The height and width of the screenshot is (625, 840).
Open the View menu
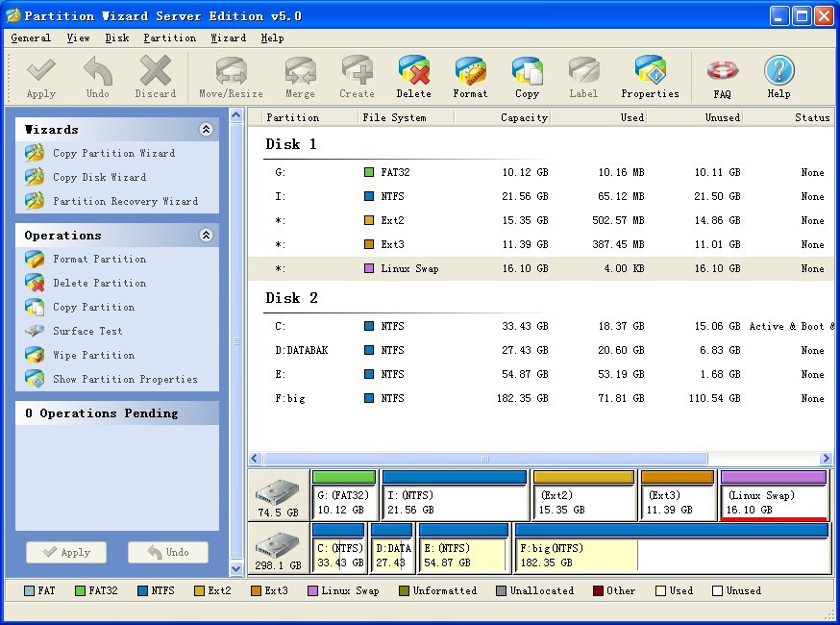click(78, 38)
